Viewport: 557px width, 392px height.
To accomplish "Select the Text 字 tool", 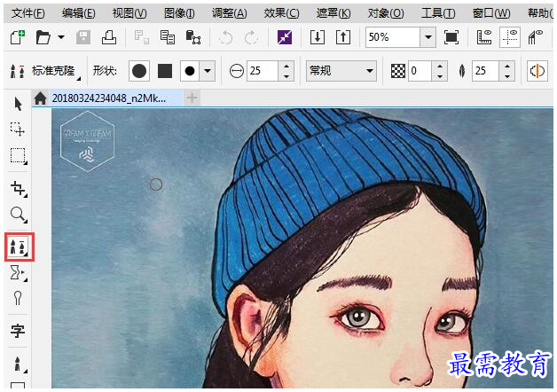I will coord(18,331).
